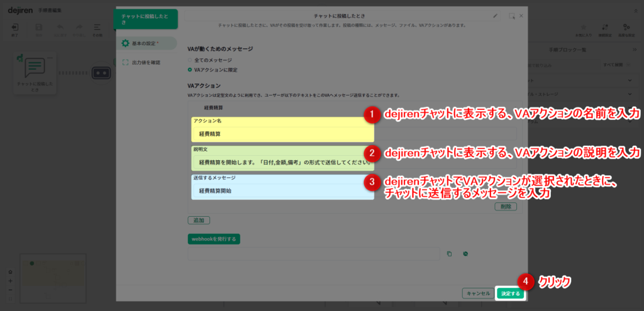Click the 決定する button
Image resolution: width=644 pixels, height=311 pixels.
pyautogui.click(x=510, y=293)
